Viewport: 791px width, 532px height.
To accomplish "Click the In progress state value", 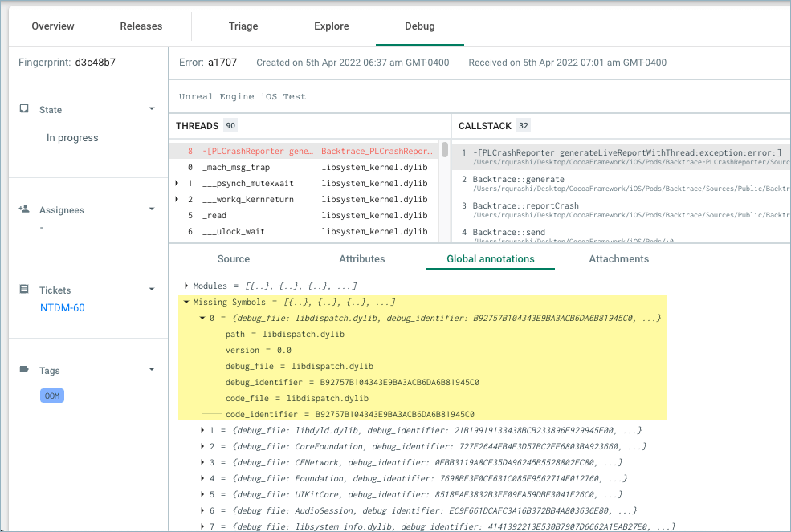I will click(72, 138).
